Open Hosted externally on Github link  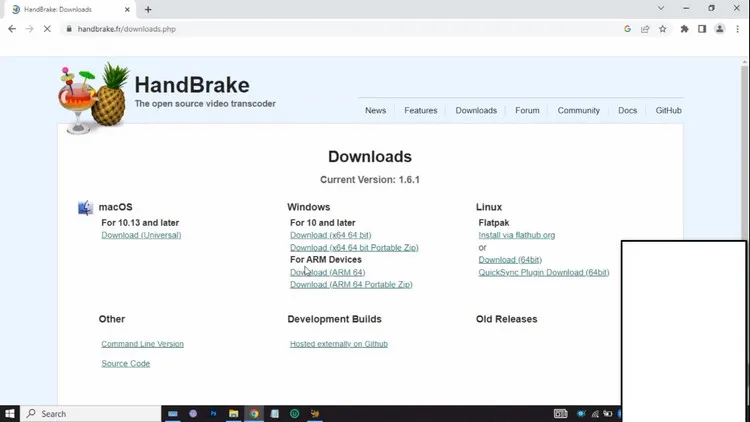coord(339,344)
